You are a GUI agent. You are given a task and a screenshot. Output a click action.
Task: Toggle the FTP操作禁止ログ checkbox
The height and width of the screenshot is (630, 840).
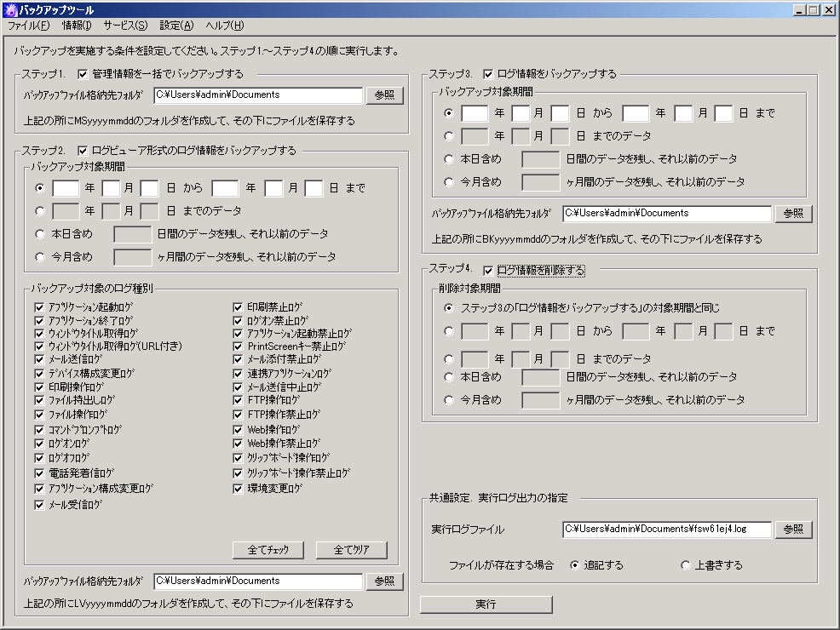tap(239, 415)
